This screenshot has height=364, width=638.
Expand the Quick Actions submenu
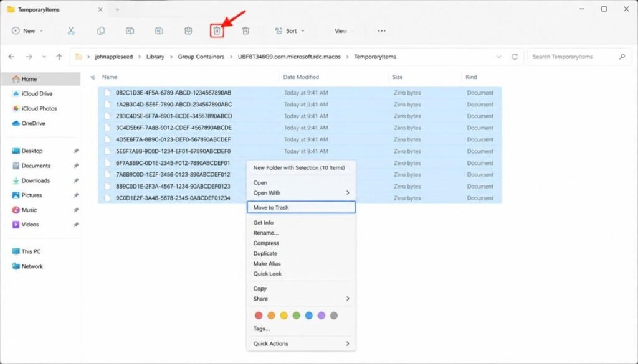coord(348,343)
